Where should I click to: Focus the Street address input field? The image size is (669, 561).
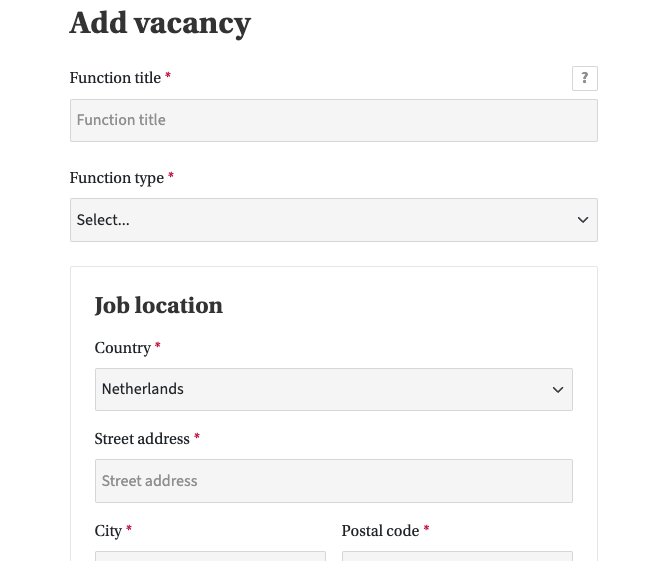(x=333, y=481)
